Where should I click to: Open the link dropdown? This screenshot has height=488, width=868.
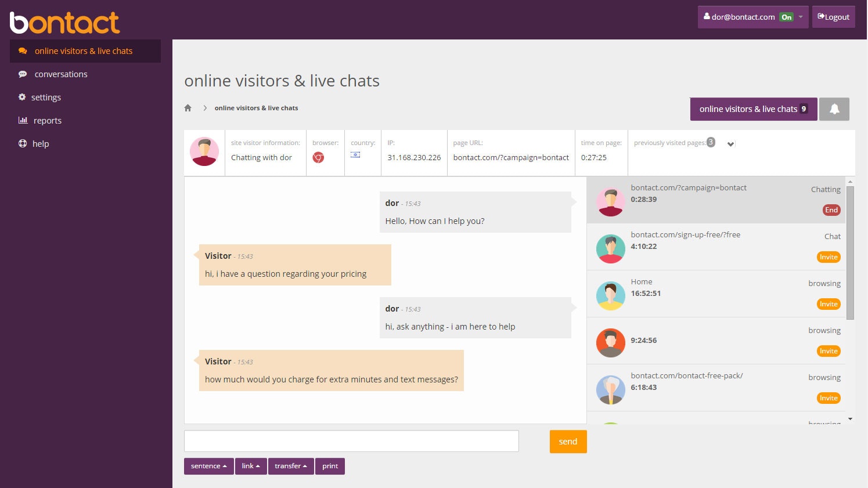tap(251, 466)
